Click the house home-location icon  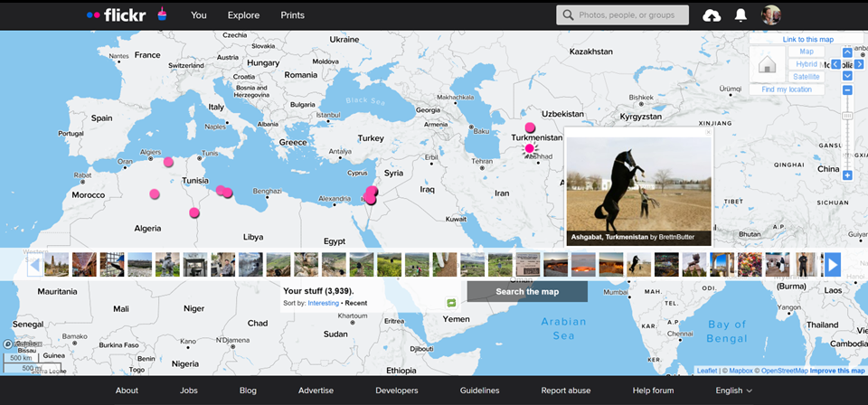click(x=768, y=65)
